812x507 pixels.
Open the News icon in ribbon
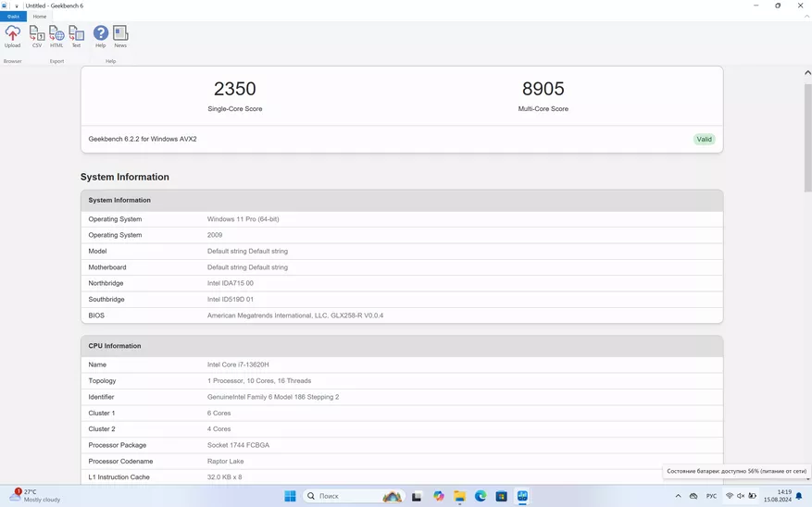tap(120, 36)
